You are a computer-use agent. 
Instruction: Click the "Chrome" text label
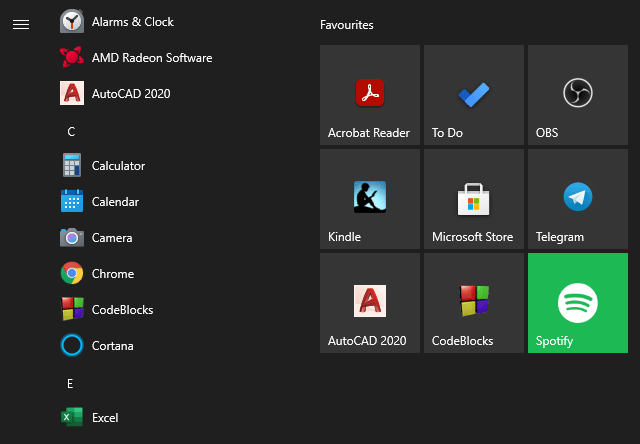click(x=113, y=274)
